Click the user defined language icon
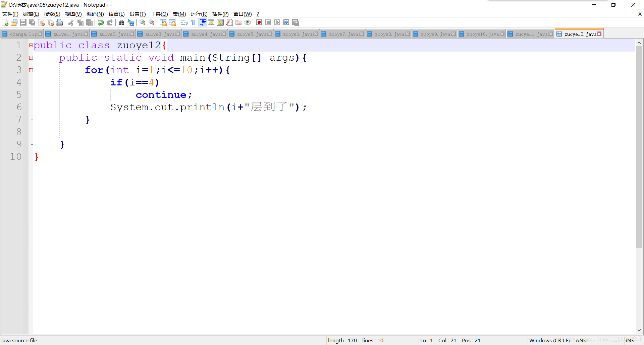Image resolution: width=644 pixels, height=345 pixels. [211, 22]
